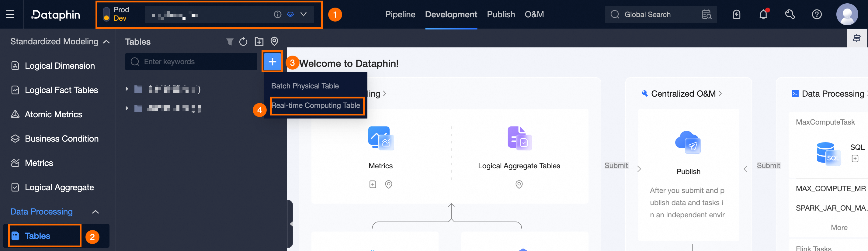
Task: Select Real-time Computing Table menu option
Action: [x=316, y=105]
